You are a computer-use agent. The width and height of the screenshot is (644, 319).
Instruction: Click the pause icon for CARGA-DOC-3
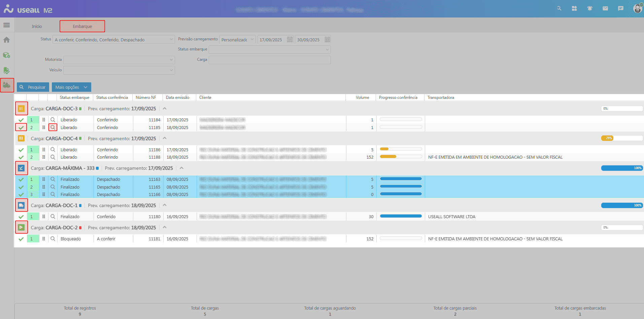click(x=21, y=109)
